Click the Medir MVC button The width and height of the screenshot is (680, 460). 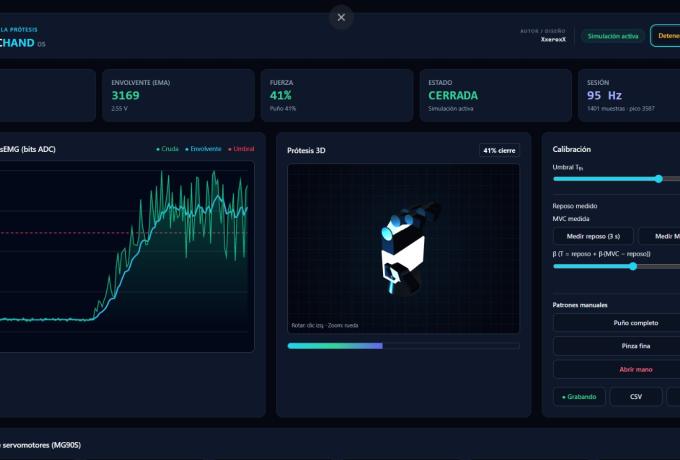(660, 236)
